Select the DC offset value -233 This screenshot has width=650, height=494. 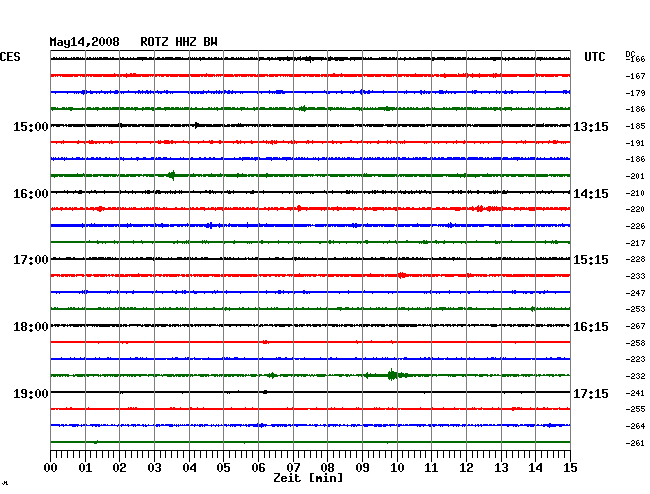tap(635, 276)
